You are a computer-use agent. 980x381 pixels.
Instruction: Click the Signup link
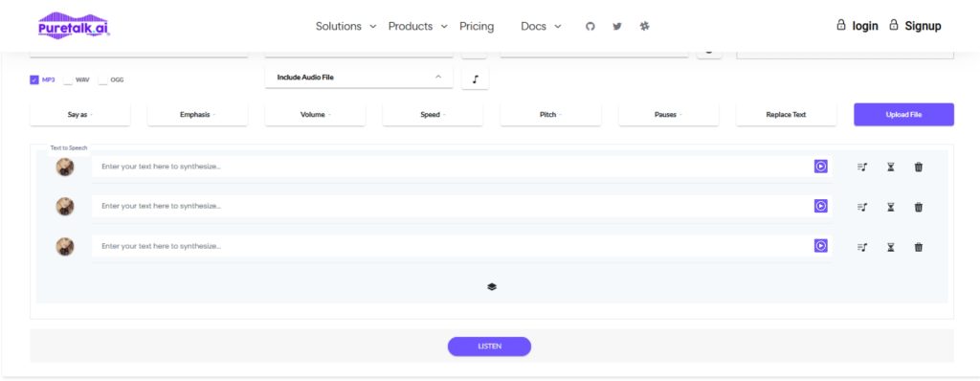[x=915, y=26]
